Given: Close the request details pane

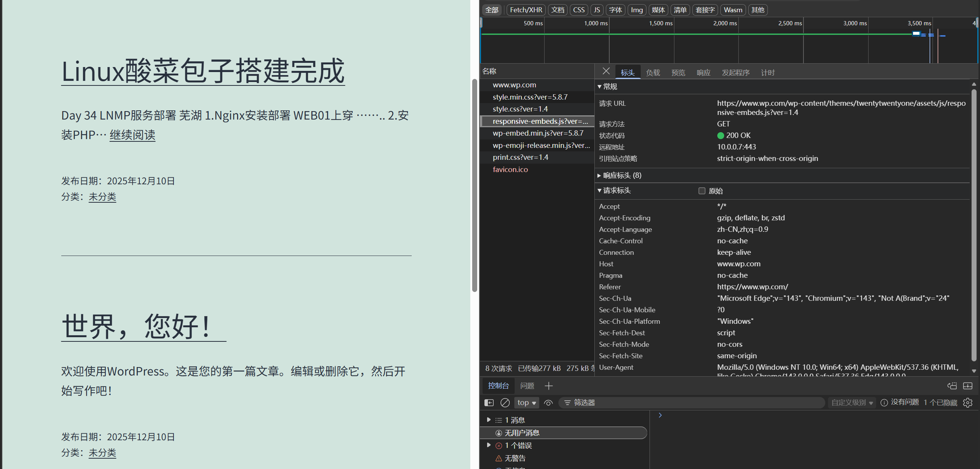Looking at the screenshot, I should point(606,71).
